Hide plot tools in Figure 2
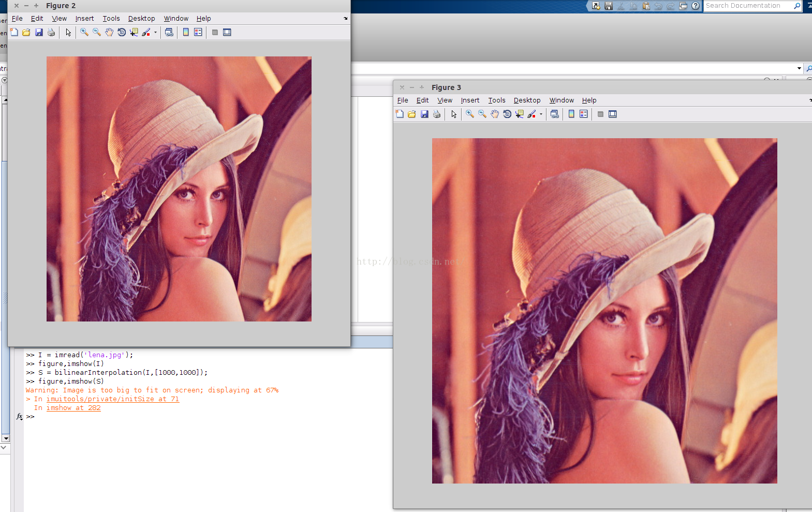This screenshot has width=812, height=512. (x=215, y=32)
